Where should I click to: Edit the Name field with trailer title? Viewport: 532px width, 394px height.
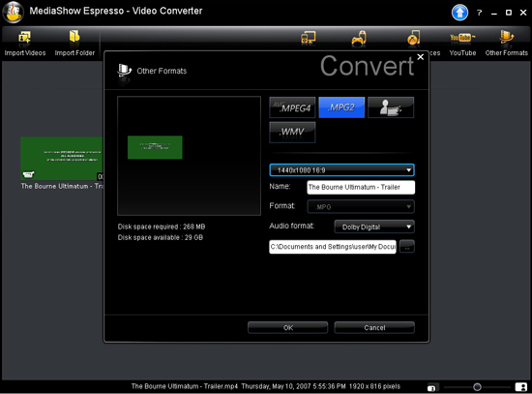click(361, 187)
